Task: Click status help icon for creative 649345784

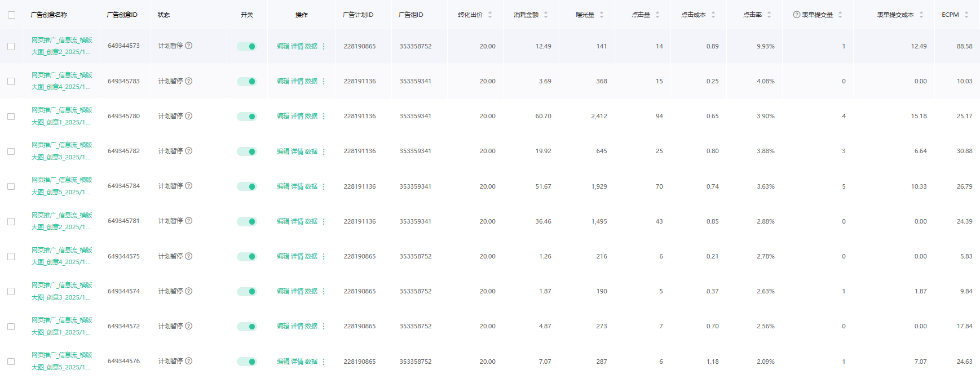Action: pos(189,186)
